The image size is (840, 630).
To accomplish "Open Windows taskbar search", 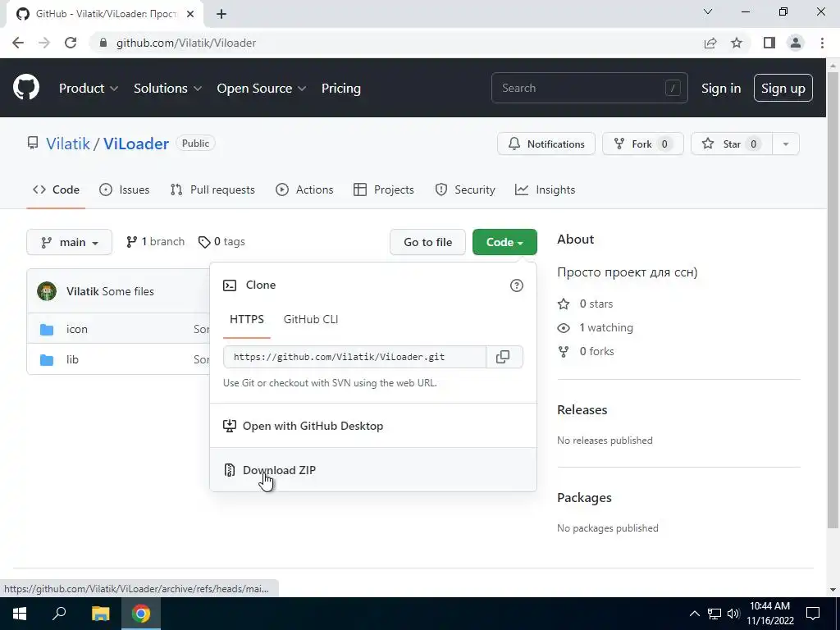I will (x=59, y=614).
